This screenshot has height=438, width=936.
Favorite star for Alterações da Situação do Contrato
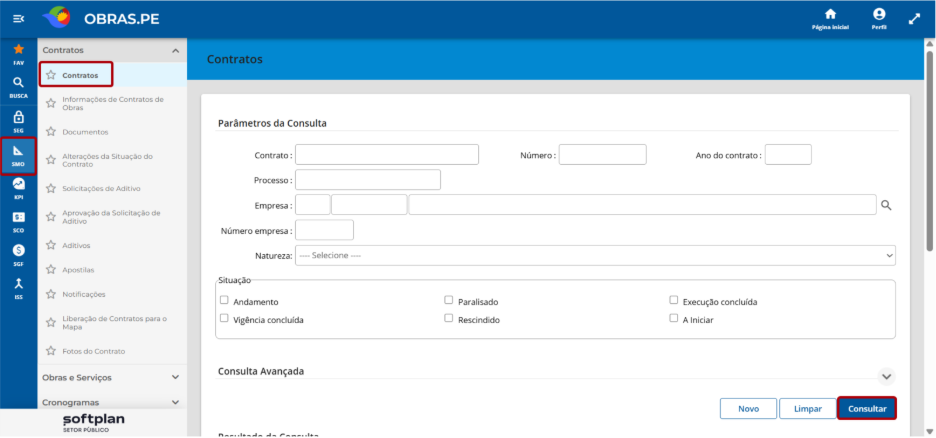(51, 160)
